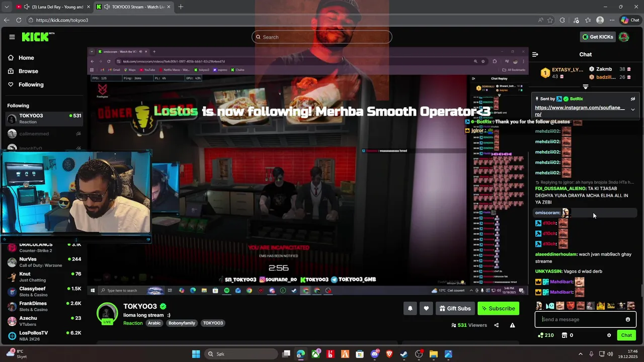Image resolution: width=644 pixels, height=362 pixels.
Task: Open the profile avatar menu
Action: pos(624,37)
